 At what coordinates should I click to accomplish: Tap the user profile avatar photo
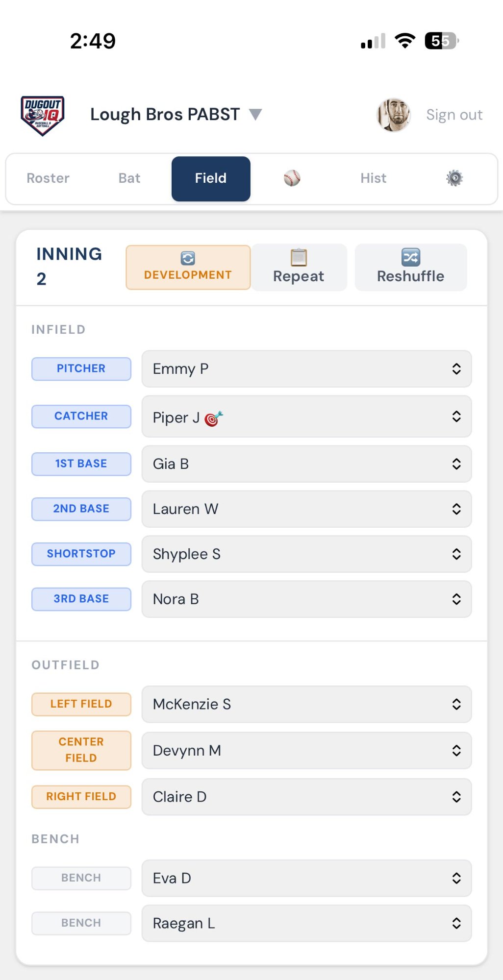pyautogui.click(x=393, y=115)
